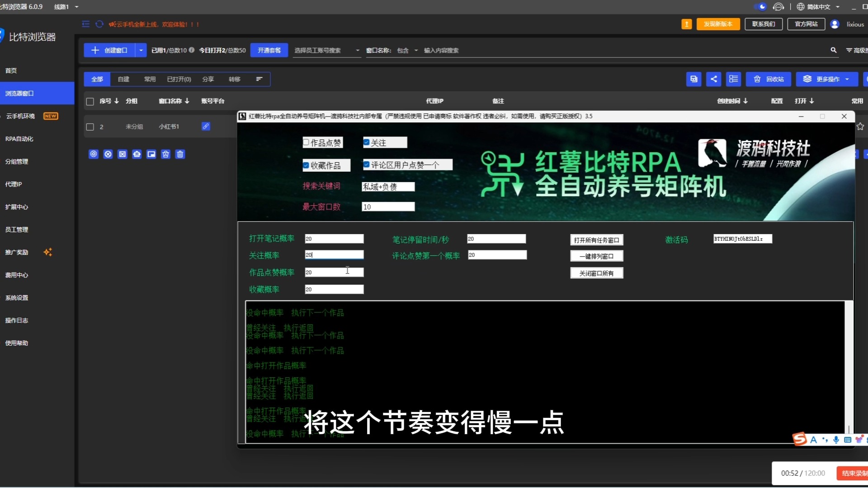Click the star favorite icon for row 2

tap(860, 127)
